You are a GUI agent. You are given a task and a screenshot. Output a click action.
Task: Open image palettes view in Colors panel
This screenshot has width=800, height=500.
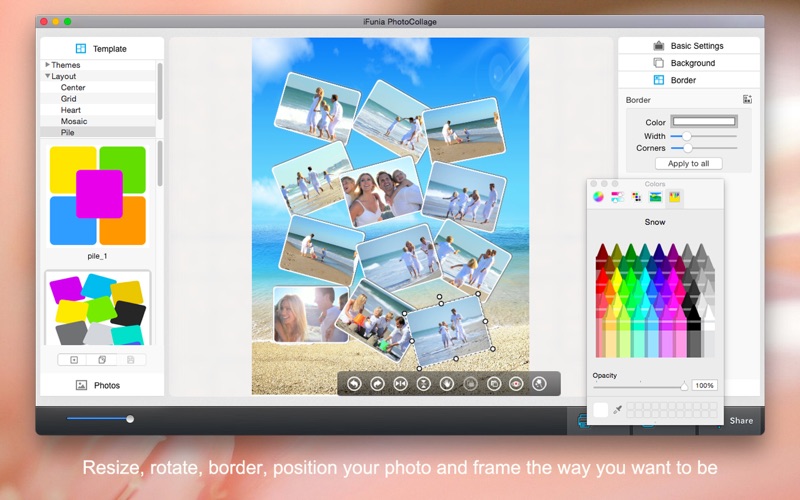[655, 197]
